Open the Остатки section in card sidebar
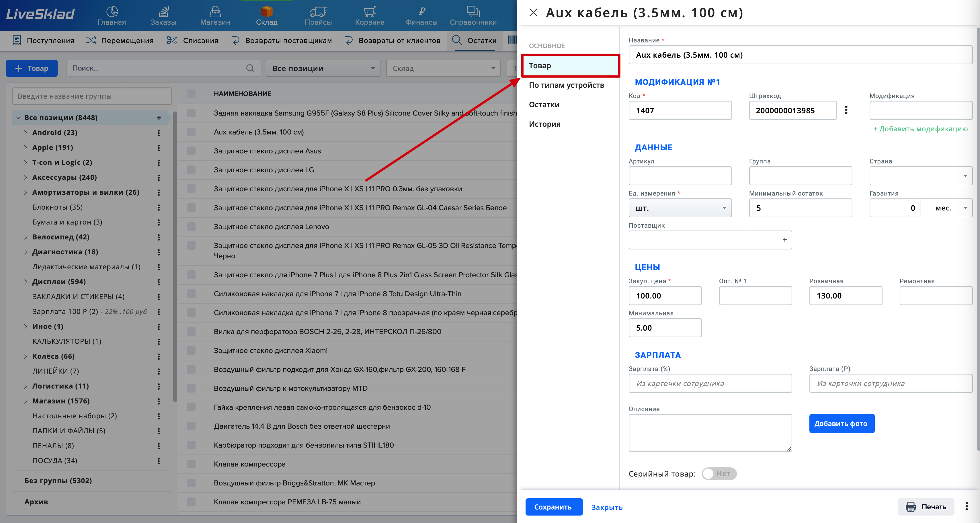The image size is (980, 523). click(x=544, y=105)
